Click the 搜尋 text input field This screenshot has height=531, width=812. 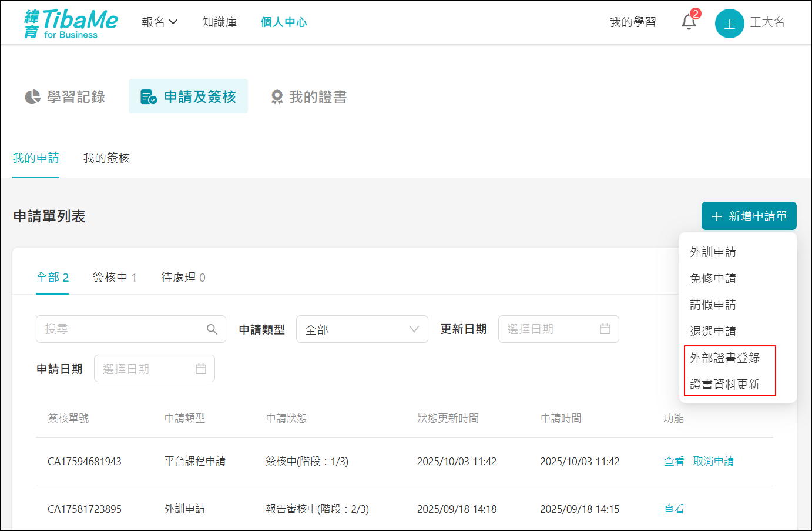tap(120, 329)
